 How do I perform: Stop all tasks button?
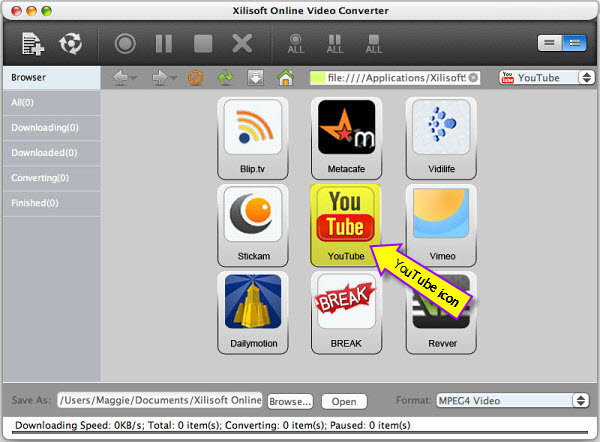click(373, 44)
